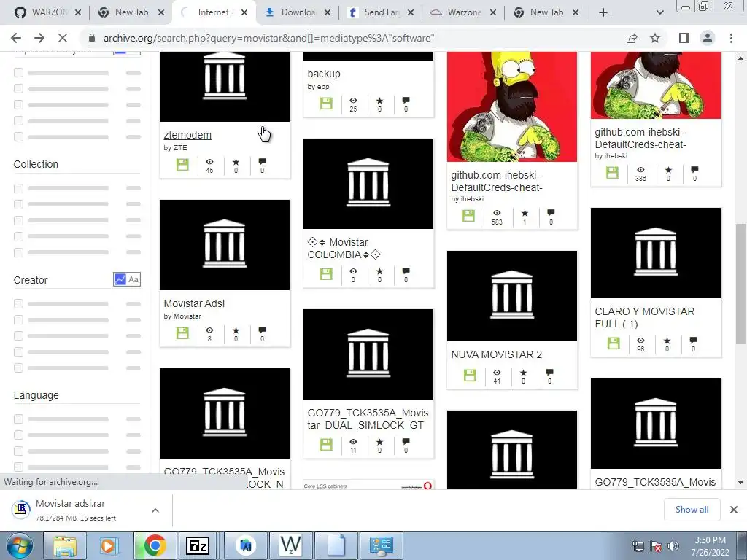Check the second Collection filter checkbox
Image resolution: width=747 pixels, height=560 pixels.
tap(18, 204)
